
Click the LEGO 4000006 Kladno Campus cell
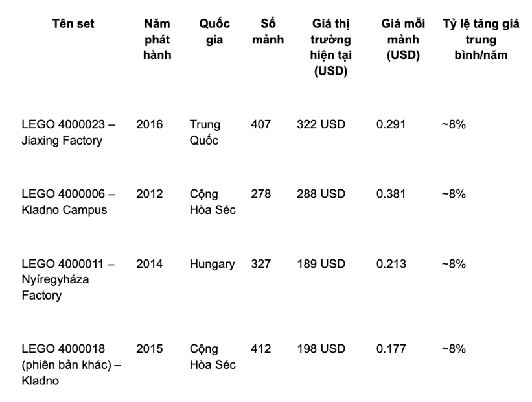pos(69,202)
